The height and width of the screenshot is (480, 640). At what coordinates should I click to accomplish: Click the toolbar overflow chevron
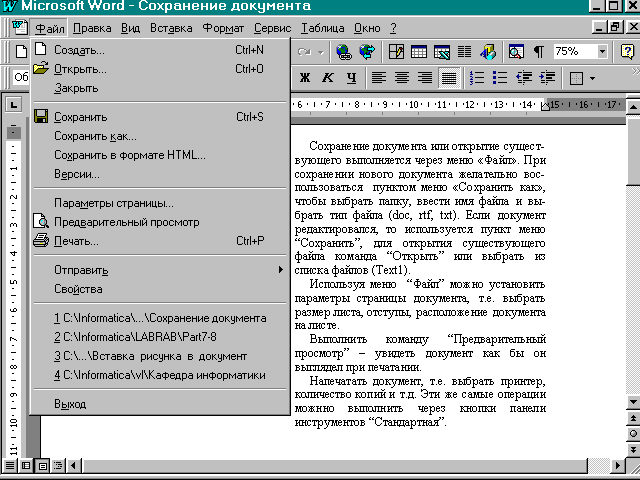pos(635,71)
